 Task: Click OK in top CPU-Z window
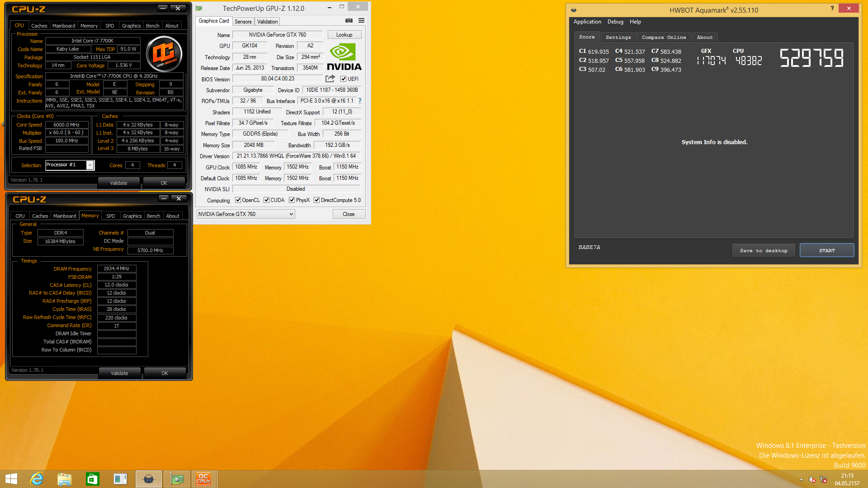point(164,183)
